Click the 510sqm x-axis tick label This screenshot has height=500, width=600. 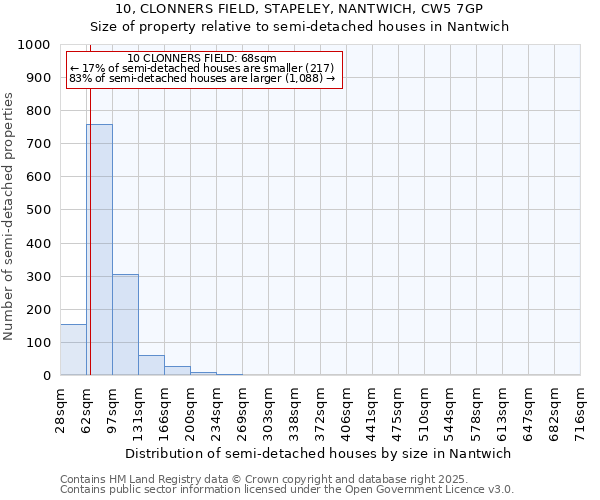tap(424, 412)
